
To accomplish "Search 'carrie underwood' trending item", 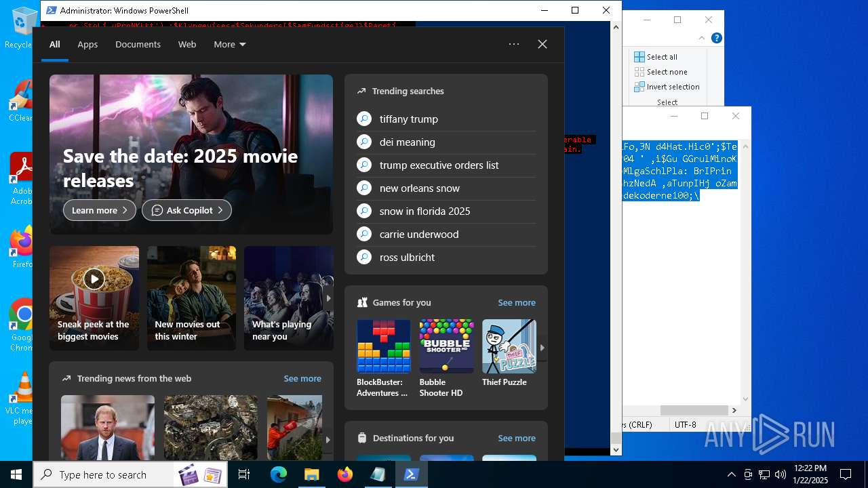I will (x=446, y=234).
